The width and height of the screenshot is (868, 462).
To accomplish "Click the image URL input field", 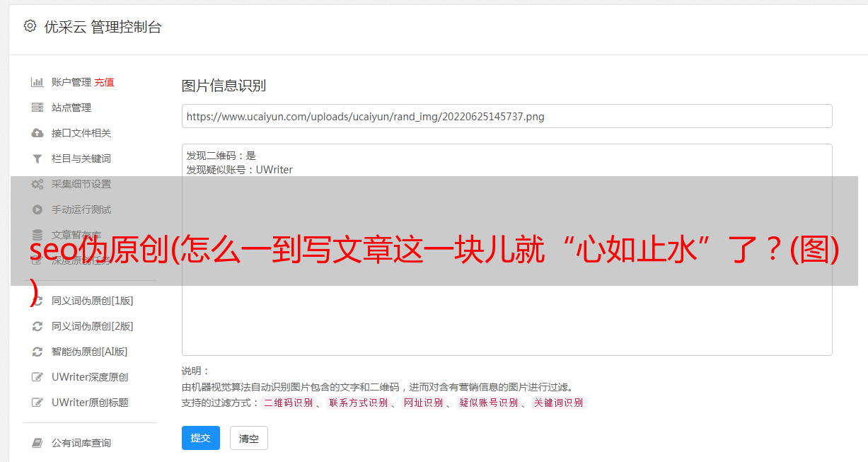I will click(507, 116).
